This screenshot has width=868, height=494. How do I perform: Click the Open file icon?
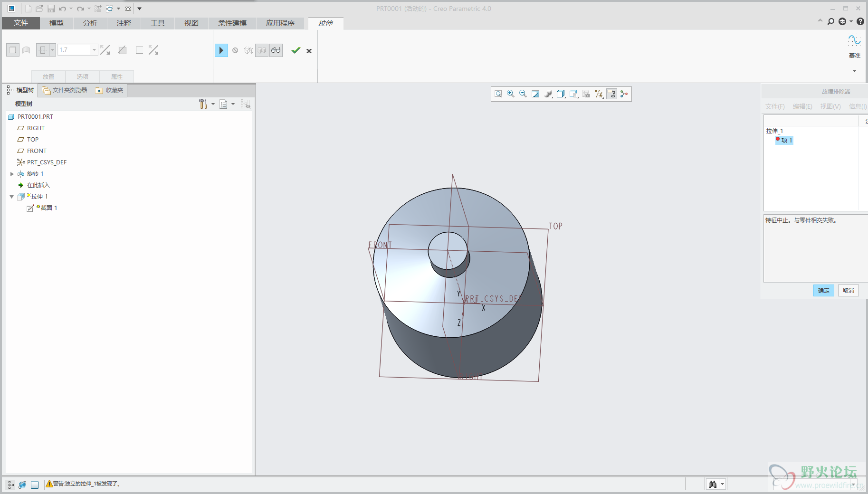[39, 9]
